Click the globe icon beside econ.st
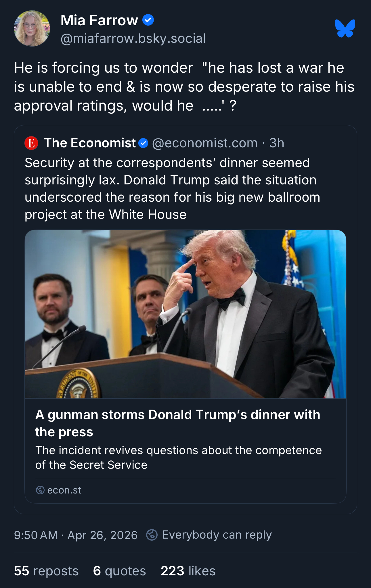This screenshot has width=371, height=588. click(x=40, y=490)
